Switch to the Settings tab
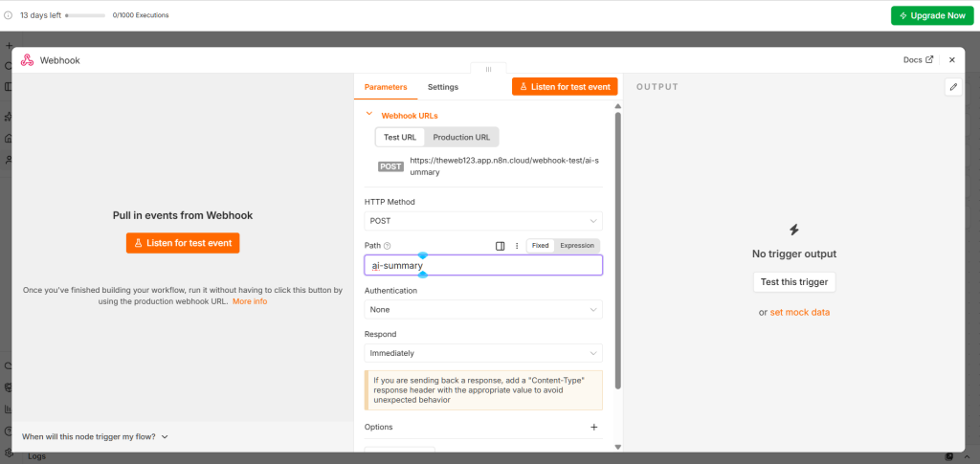The image size is (980, 464). point(442,87)
